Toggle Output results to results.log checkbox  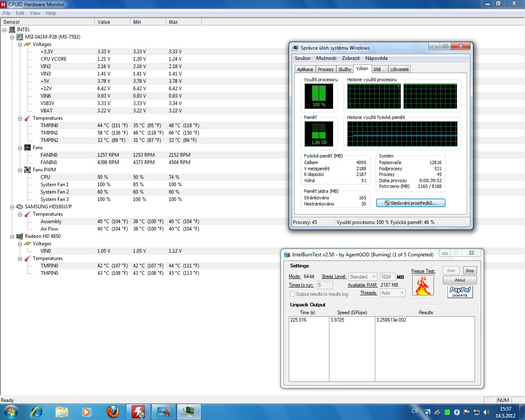pos(292,294)
